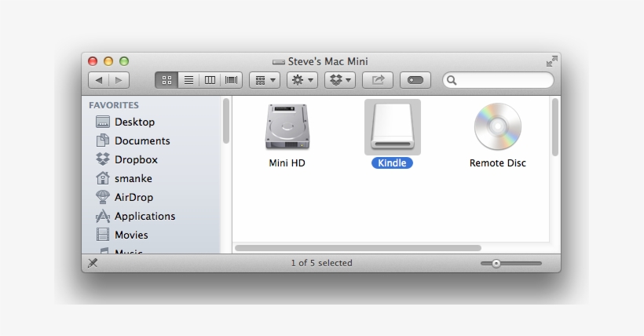This screenshot has height=336, width=644.
Task: Open the gear Action menu
Action: tap(302, 80)
